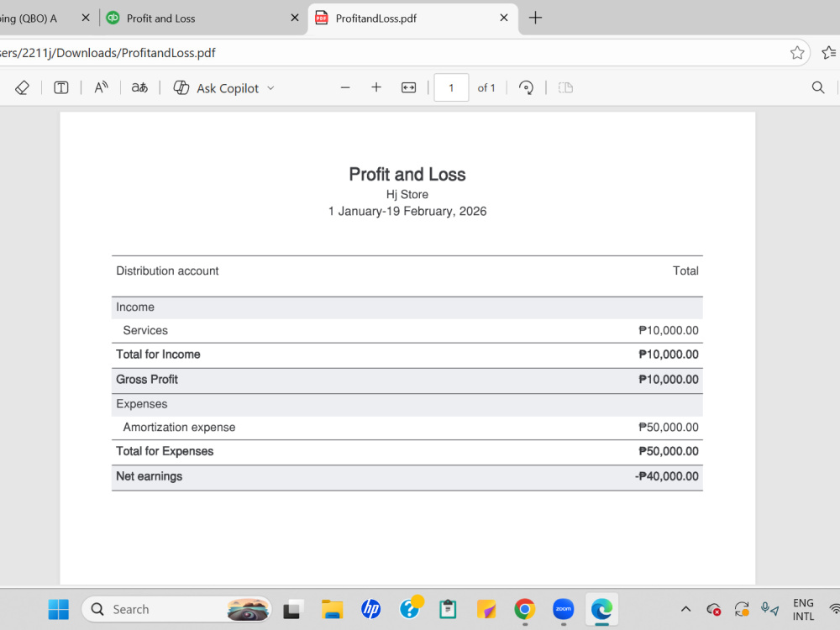Click the microphone location tray icon
Screen dimensions: 840x630
(769, 609)
